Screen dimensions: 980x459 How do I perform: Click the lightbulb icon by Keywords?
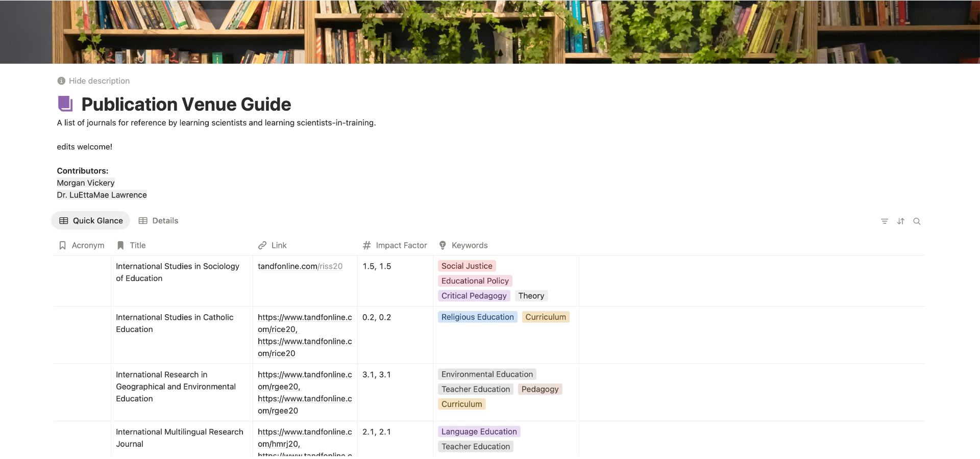pos(443,245)
